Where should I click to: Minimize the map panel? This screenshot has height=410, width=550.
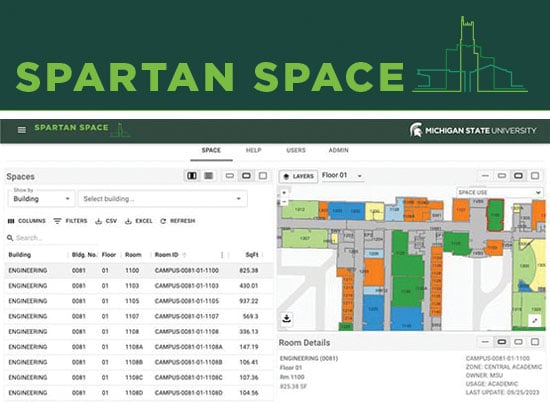(x=485, y=176)
